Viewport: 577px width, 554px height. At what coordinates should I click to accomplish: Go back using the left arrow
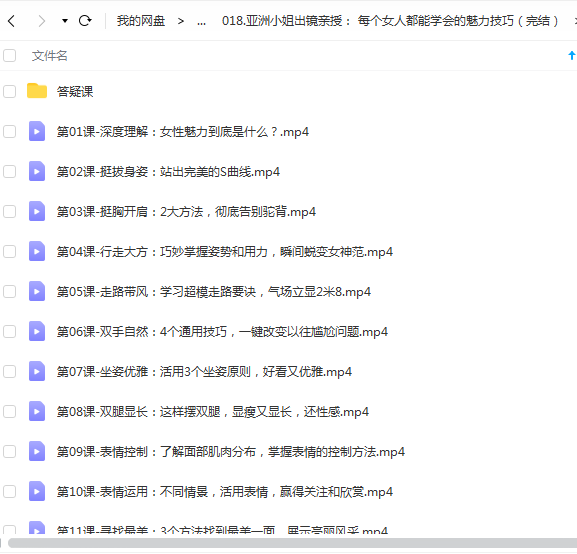click(12, 21)
